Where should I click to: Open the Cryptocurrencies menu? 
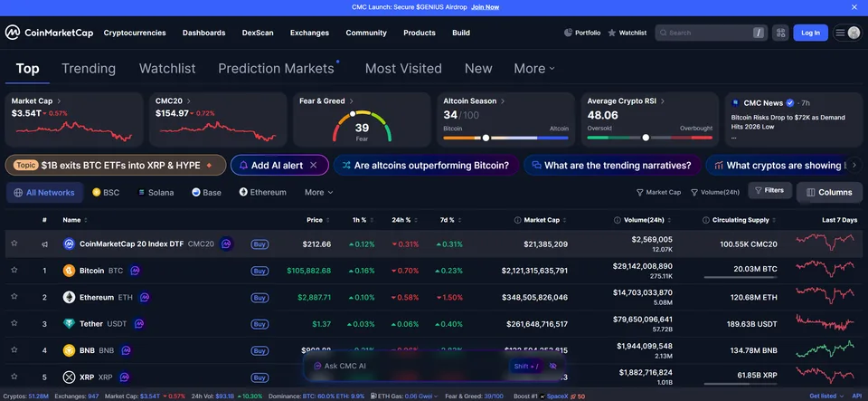click(135, 33)
